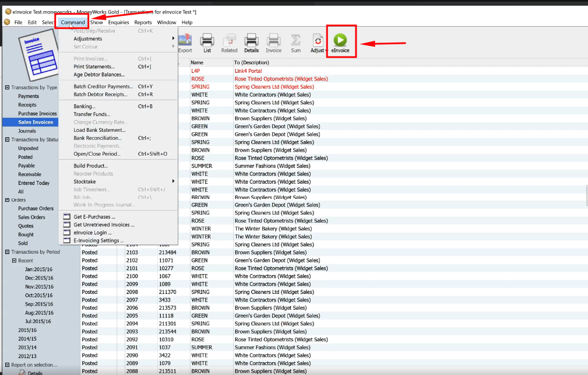Image resolution: width=588 pixels, height=375 pixels.
Task: Click the Sum toolbar icon
Action: pyautogui.click(x=295, y=40)
